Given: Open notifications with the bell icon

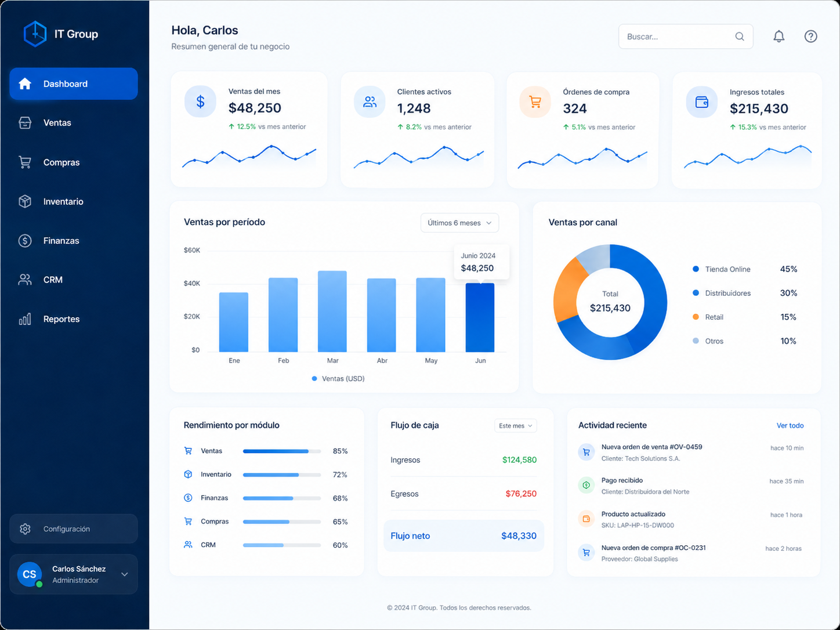Looking at the screenshot, I should pyautogui.click(x=779, y=37).
